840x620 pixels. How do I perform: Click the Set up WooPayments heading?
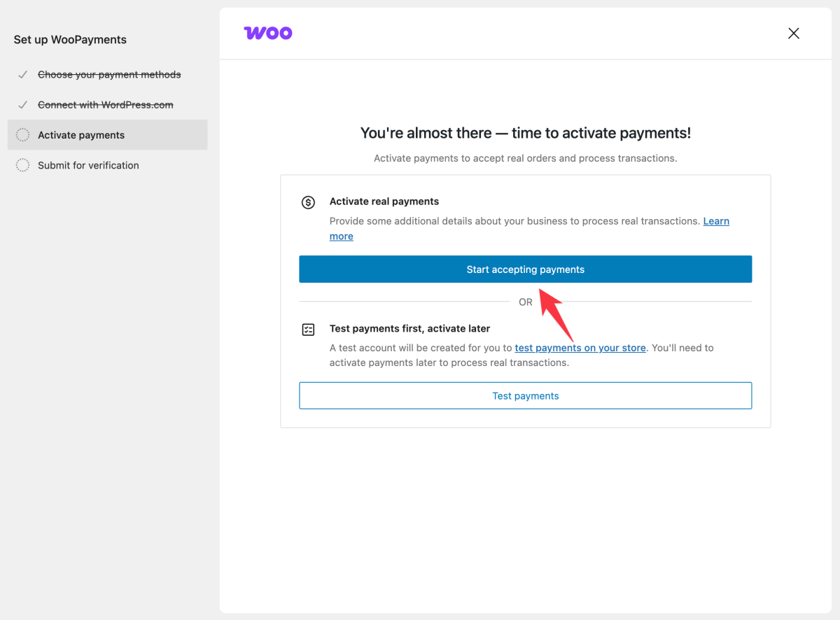(x=70, y=40)
